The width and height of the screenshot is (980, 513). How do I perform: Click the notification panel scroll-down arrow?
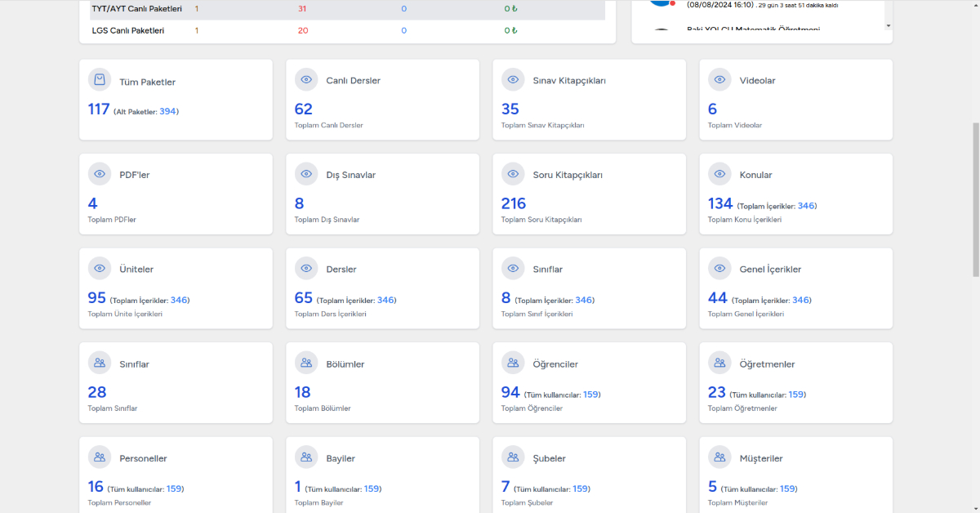point(889,25)
